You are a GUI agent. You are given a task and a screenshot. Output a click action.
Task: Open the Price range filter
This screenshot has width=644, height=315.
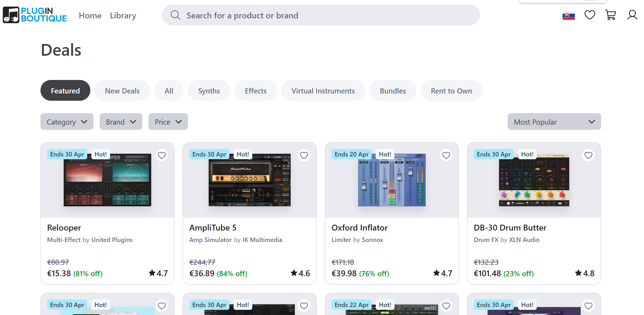point(168,121)
